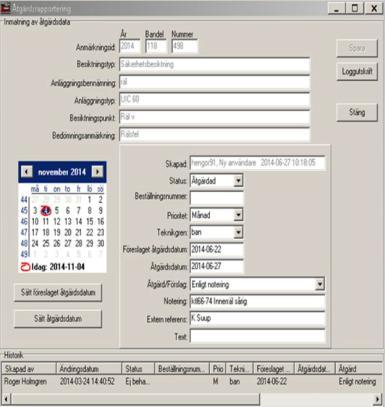Select day 15 in calendar
Viewport: 385px width, 407px height.
90,221
